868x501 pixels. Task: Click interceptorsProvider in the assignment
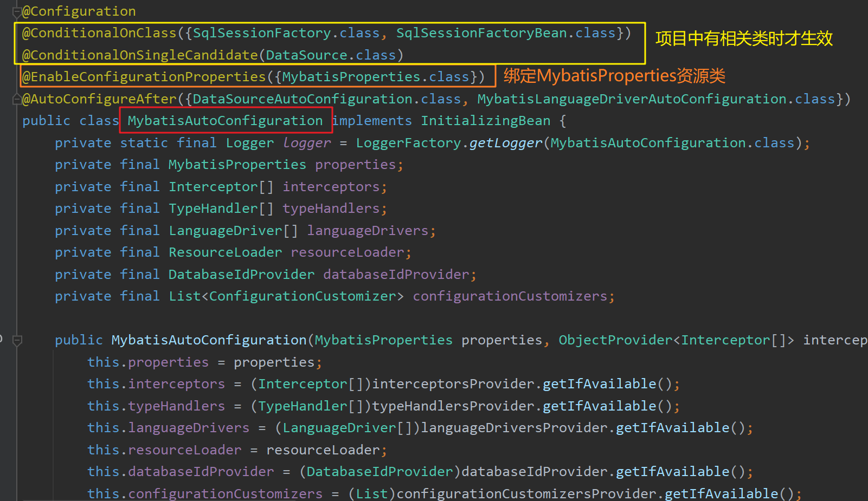click(453, 384)
